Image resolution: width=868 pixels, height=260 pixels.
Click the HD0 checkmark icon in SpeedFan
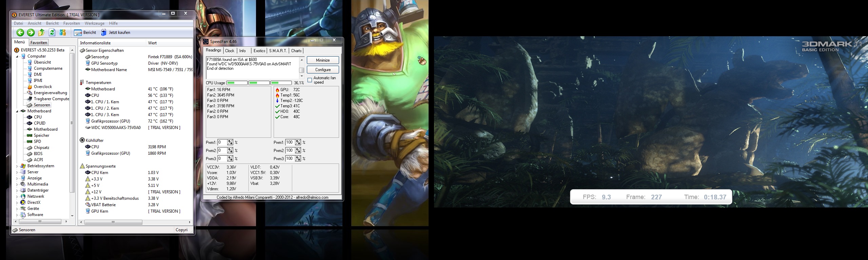(277, 111)
